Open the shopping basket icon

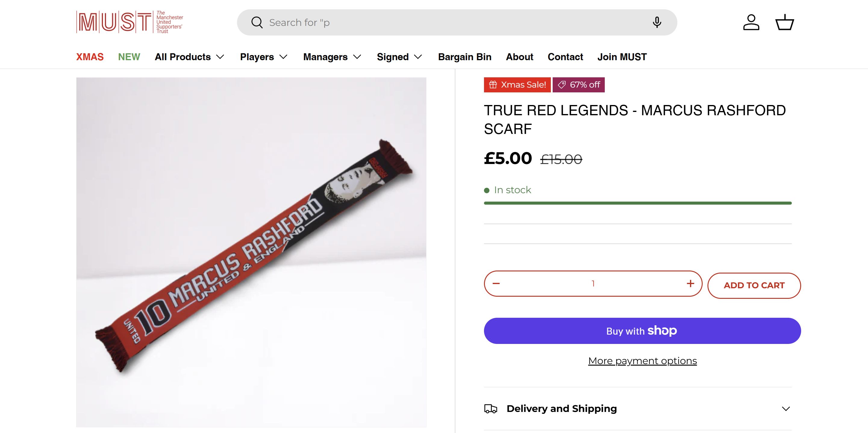[785, 23]
